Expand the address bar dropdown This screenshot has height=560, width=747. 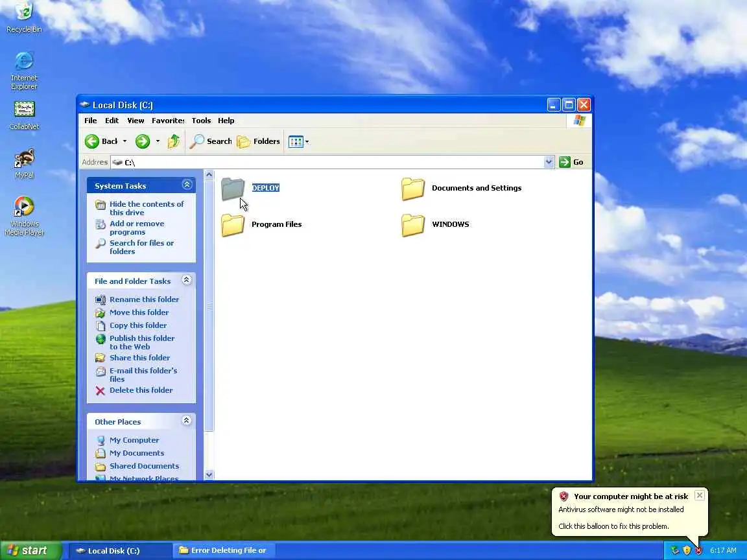(549, 162)
